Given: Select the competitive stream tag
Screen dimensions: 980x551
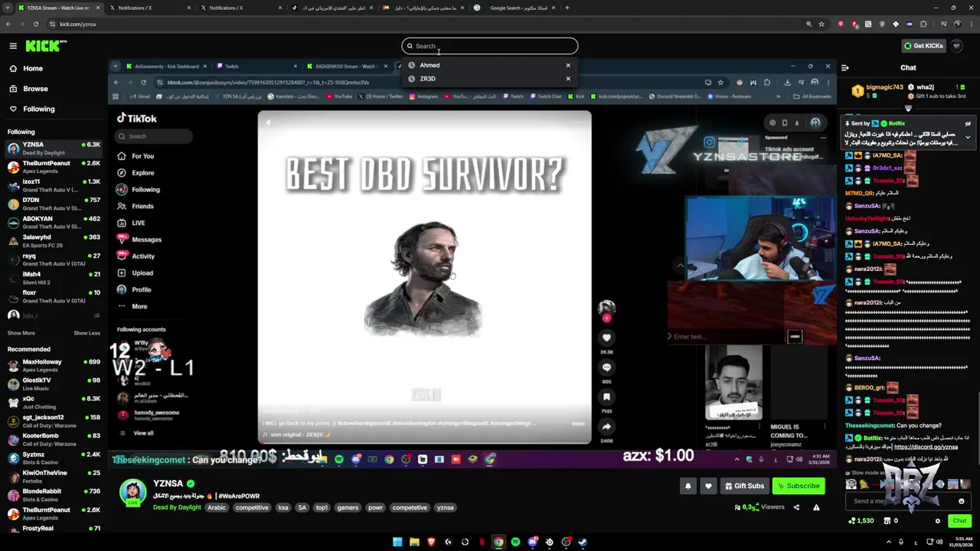Looking at the screenshot, I should click(x=252, y=507).
